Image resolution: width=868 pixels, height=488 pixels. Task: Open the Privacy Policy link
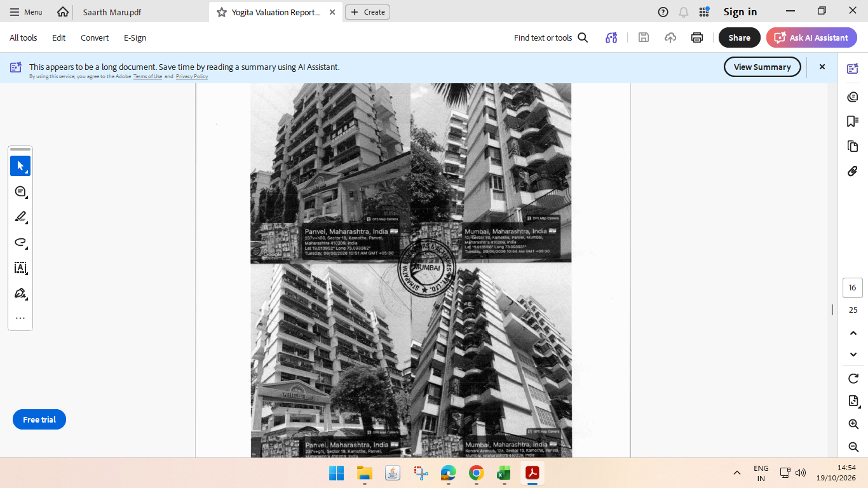(x=192, y=76)
